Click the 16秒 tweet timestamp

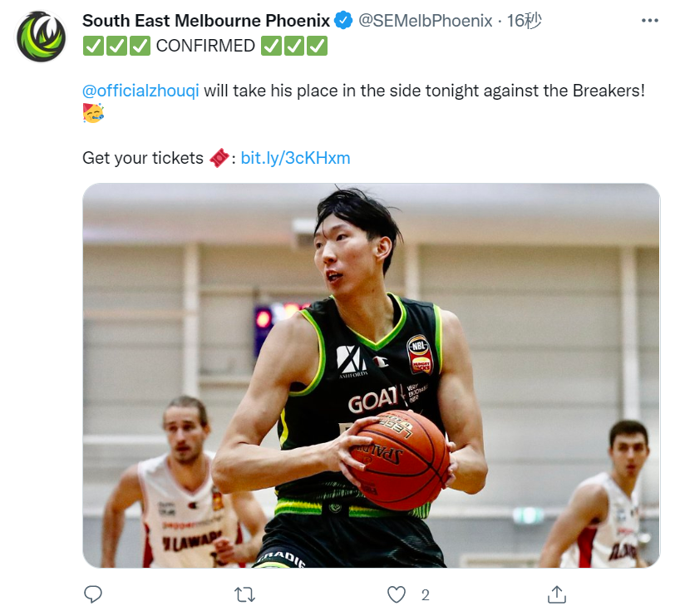click(524, 21)
